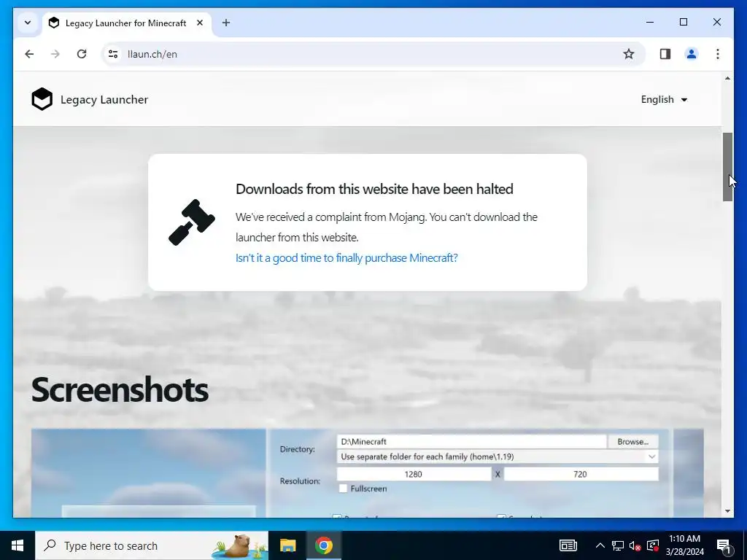Click the scrollbar up arrow

(727, 78)
